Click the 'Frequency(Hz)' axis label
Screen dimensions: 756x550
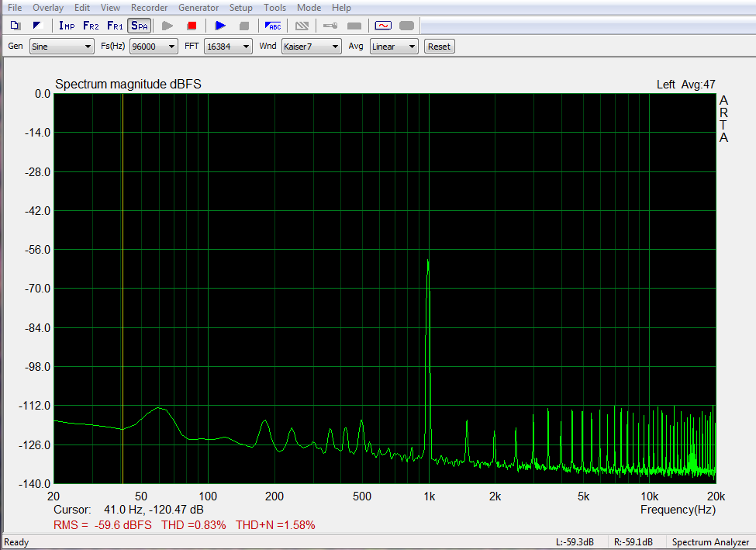coord(678,510)
